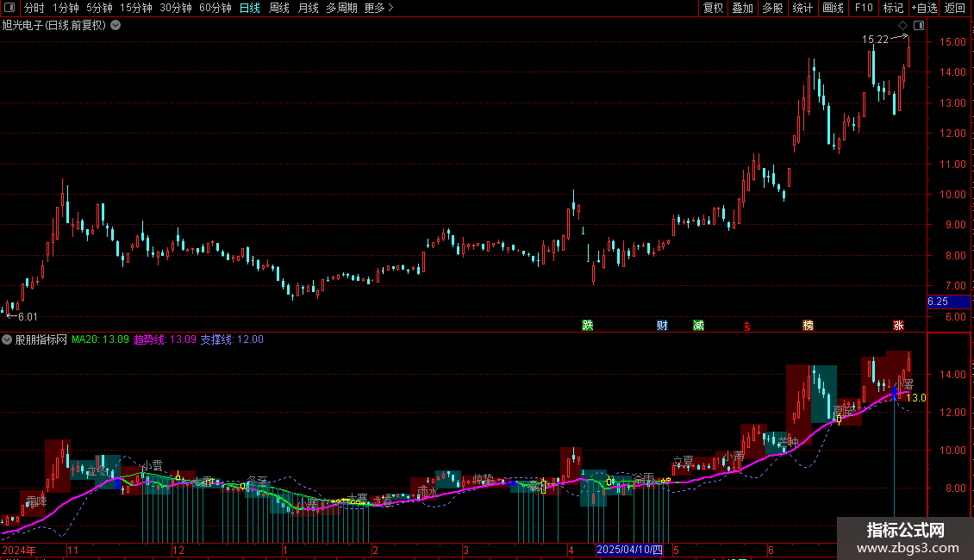Image resolution: width=974 pixels, height=560 pixels.
Task: Select the 30分钟 period tab
Action: (176, 8)
